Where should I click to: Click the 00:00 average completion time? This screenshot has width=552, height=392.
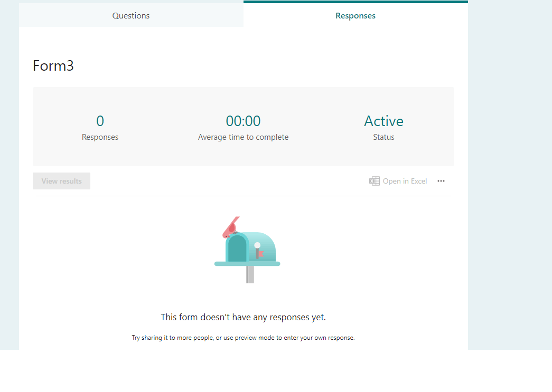click(243, 121)
